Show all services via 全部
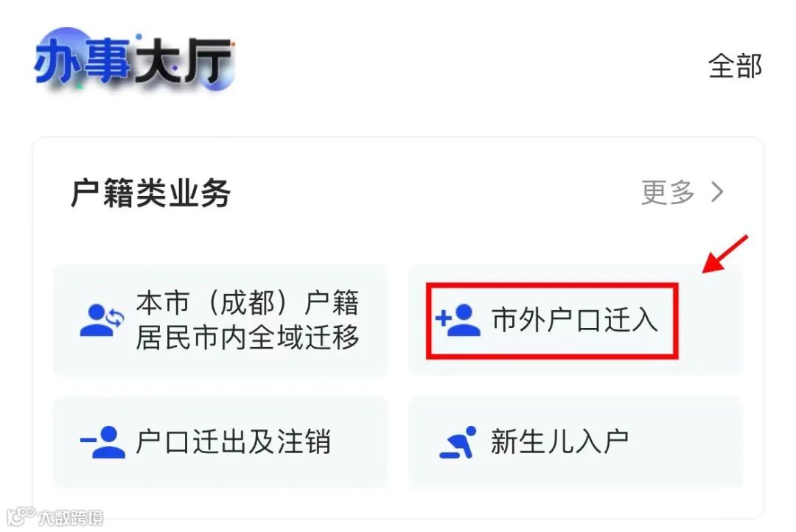Screen dimensions: 796x532 (x=735, y=66)
